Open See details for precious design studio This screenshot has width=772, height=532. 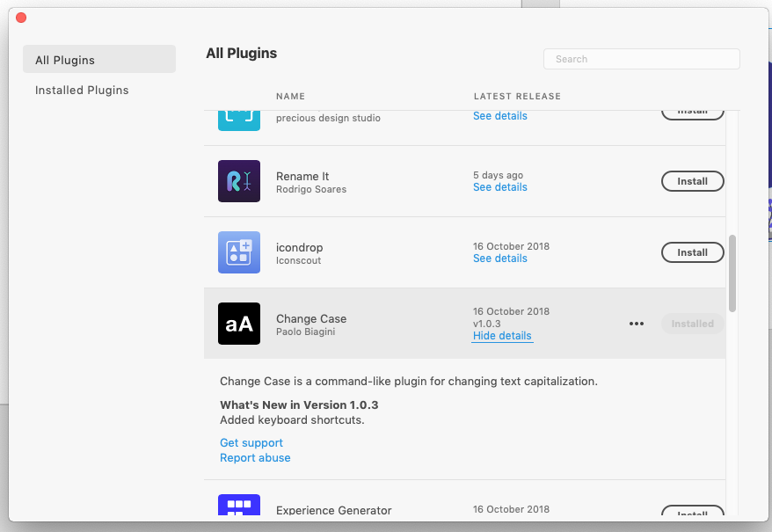click(x=499, y=116)
